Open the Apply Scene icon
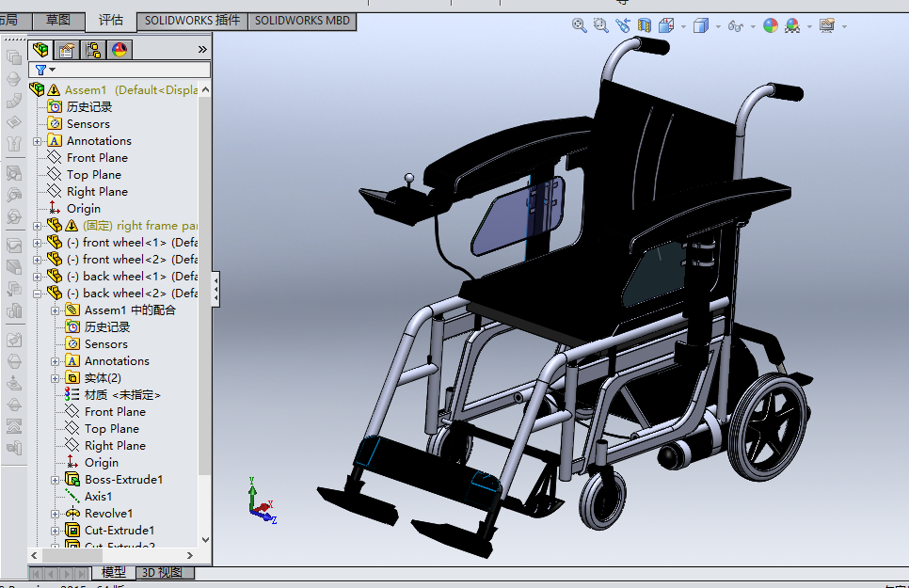 pyautogui.click(x=792, y=26)
